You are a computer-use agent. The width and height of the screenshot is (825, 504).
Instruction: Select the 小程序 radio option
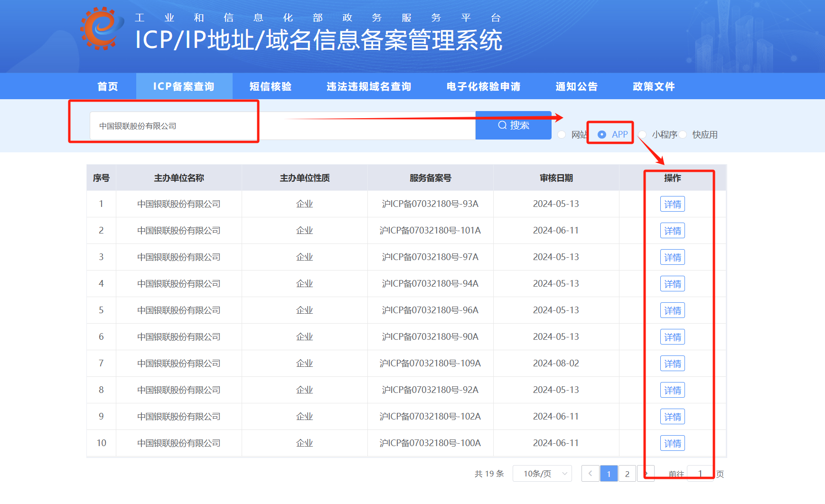point(642,135)
